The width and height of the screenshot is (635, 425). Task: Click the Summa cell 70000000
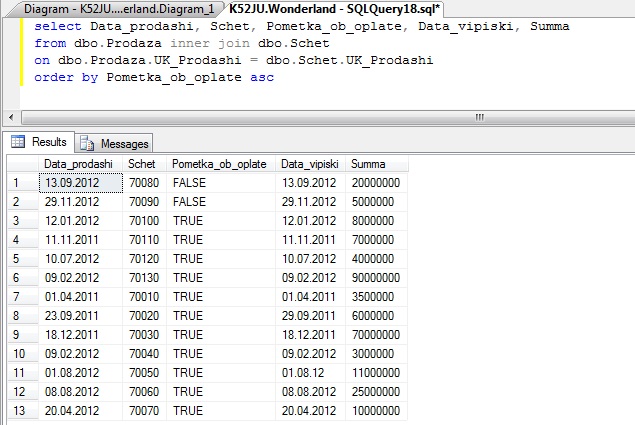377,335
